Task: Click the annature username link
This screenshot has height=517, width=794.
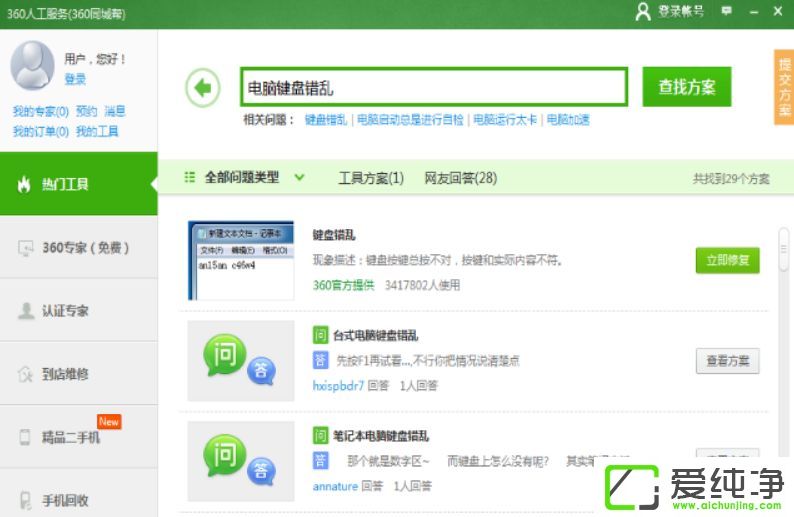Action: click(335, 487)
